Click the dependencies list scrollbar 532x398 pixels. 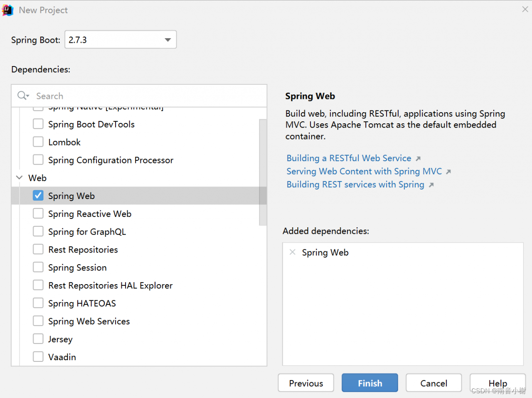263,172
